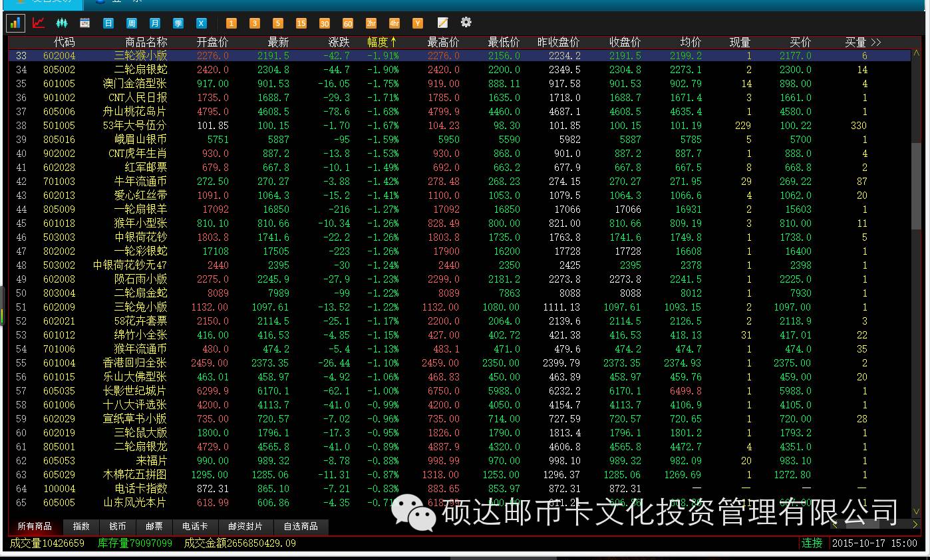930x560 pixels.
Task: Select the row 红军邮票
Action: [x=459, y=168]
